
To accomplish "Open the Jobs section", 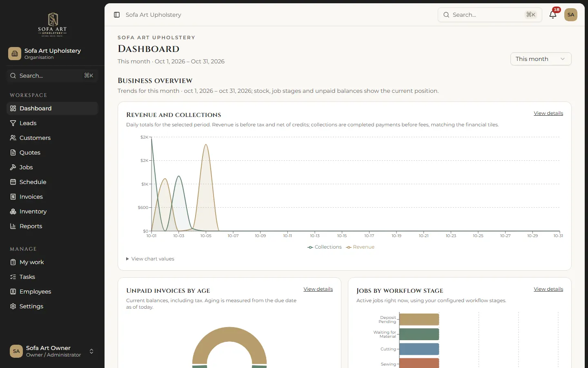I will (x=52, y=167).
